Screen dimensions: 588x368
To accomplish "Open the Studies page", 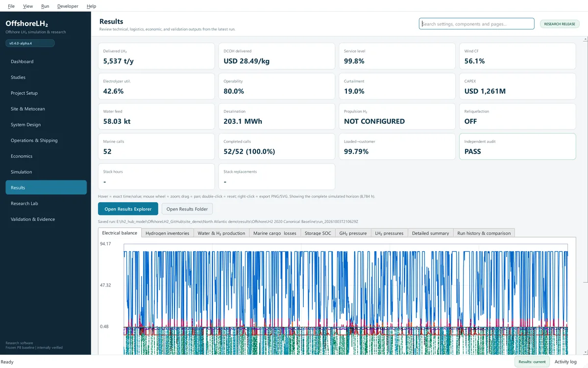I will [x=46, y=77].
